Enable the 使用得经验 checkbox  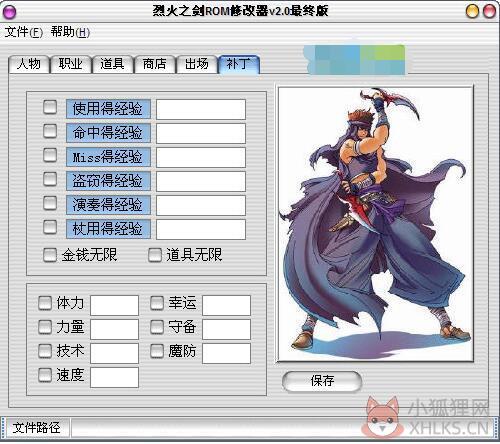(x=50, y=107)
